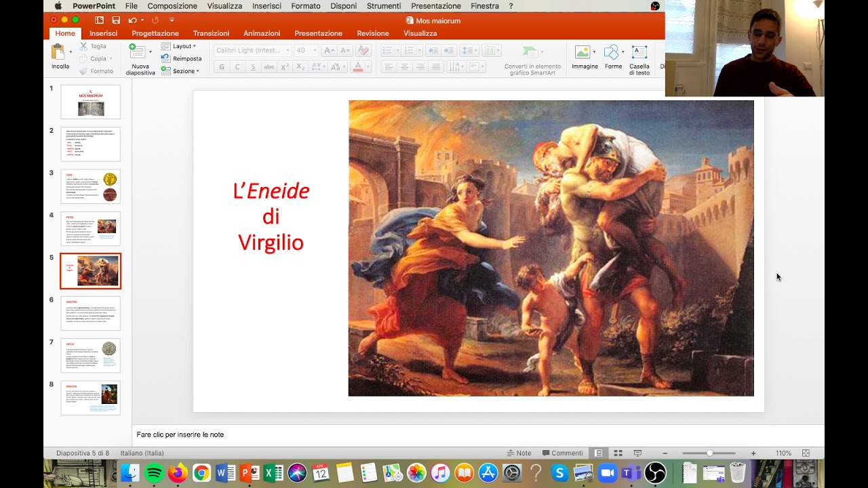Screen dimensions: 868x488
Task: Toggle Note pane in status bar
Action: pyautogui.click(x=519, y=453)
